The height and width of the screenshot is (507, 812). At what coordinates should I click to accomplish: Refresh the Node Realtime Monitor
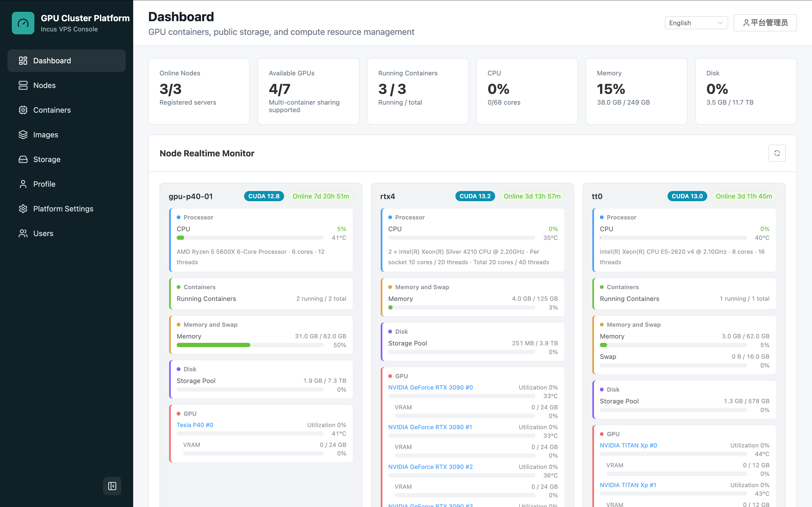click(x=777, y=153)
